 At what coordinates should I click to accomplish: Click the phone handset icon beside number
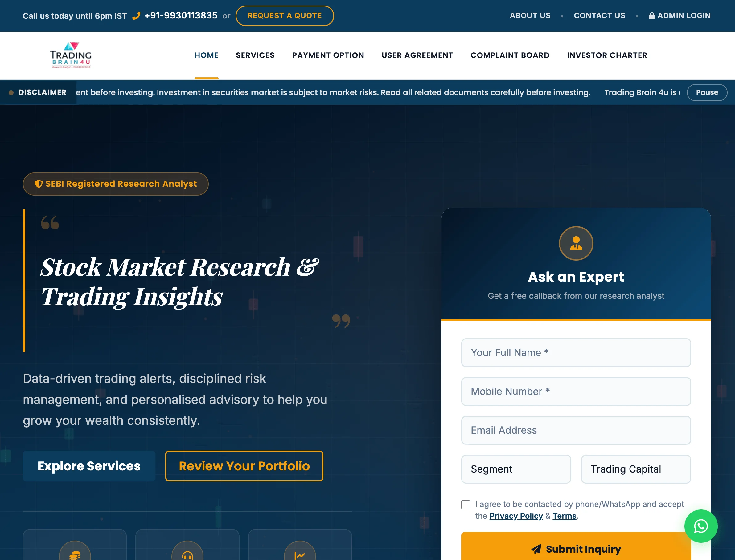tap(136, 16)
